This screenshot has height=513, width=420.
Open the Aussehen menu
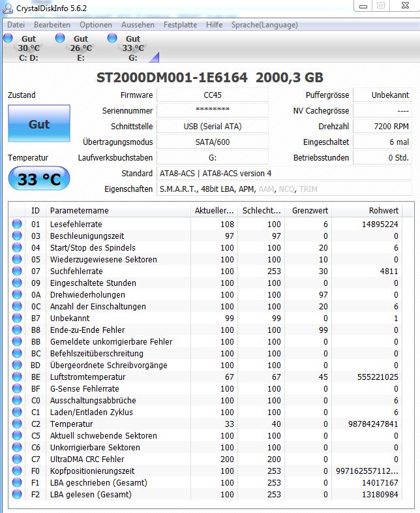tap(138, 25)
